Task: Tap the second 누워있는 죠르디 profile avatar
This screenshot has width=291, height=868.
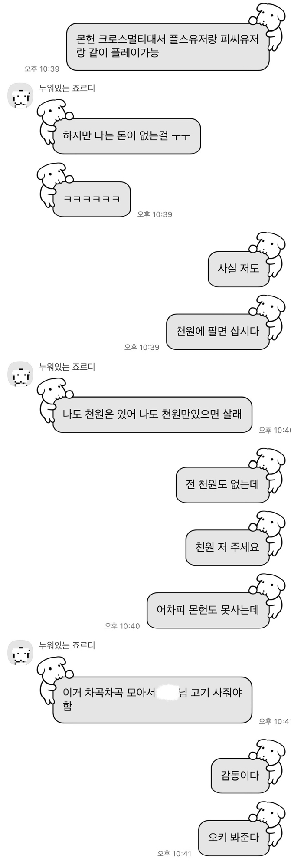Action: tap(20, 374)
